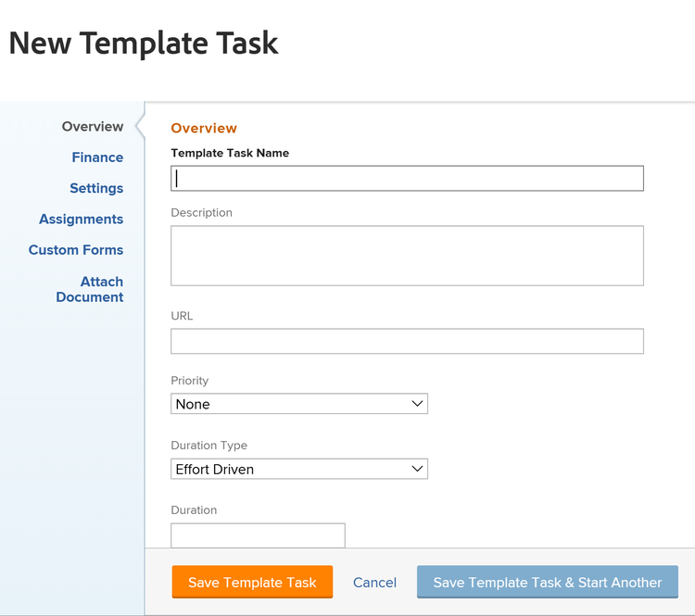The image size is (695, 616).
Task: Click inside the Description text area
Action: 407,256
